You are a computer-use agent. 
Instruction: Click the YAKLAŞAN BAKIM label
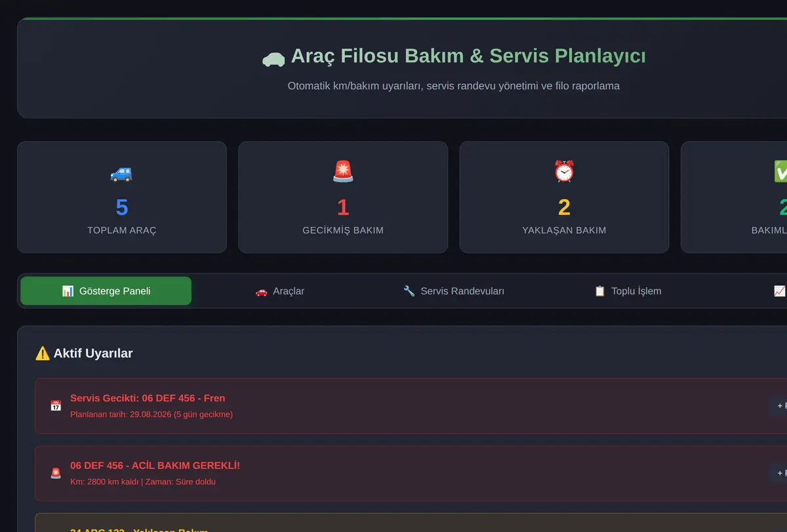[564, 230]
